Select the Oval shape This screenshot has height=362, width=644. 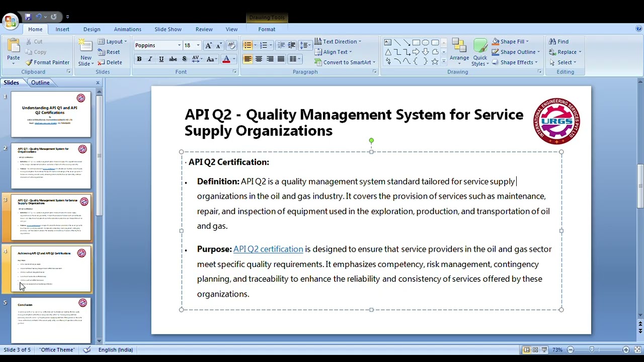click(x=426, y=42)
